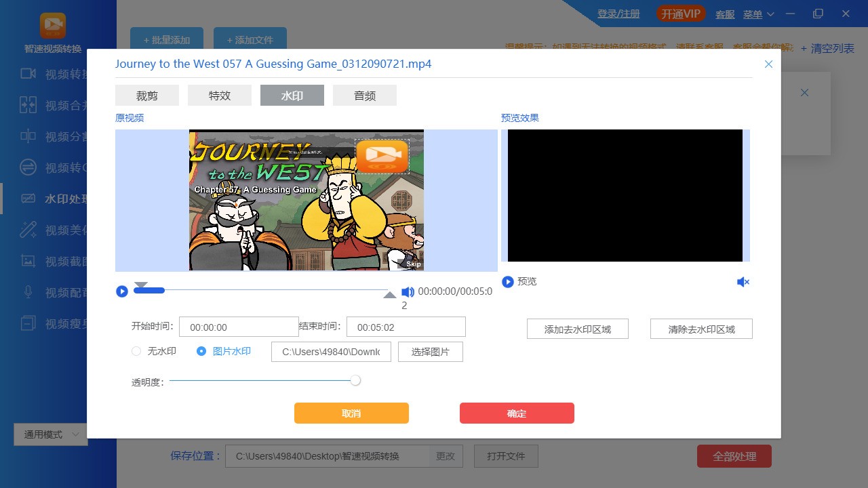Image resolution: width=868 pixels, height=488 pixels.
Task: Click the watermark image path field
Action: [x=331, y=352]
